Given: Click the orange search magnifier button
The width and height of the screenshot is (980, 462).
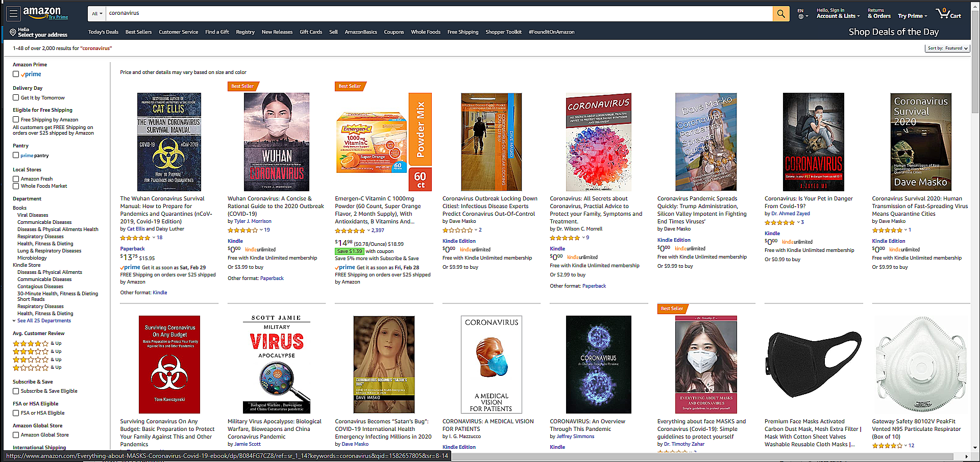Looking at the screenshot, I should click(x=781, y=14).
